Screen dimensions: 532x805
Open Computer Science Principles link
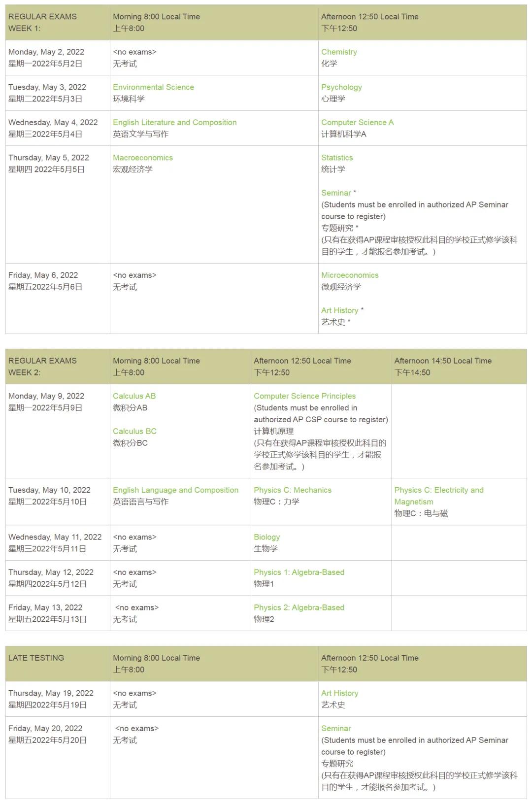[x=304, y=396]
